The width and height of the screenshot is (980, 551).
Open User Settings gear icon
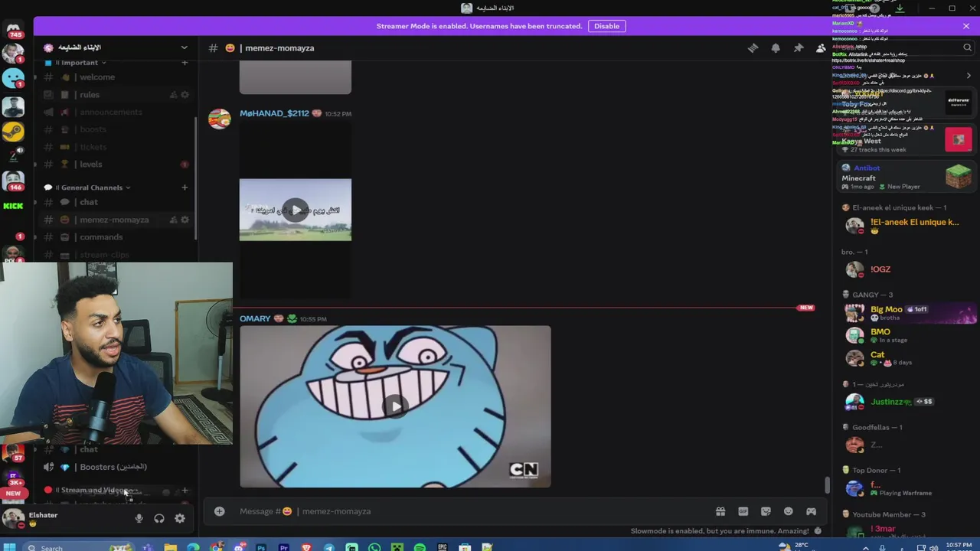pyautogui.click(x=180, y=519)
